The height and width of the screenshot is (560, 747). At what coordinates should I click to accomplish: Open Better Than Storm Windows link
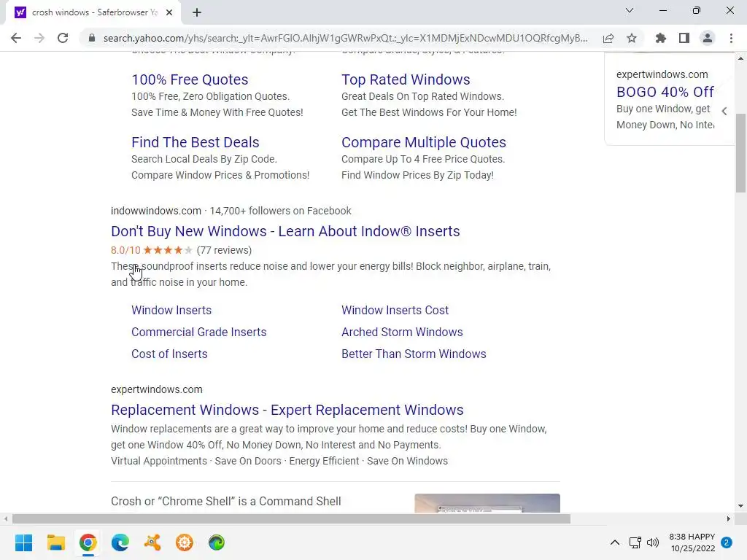[x=414, y=354]
